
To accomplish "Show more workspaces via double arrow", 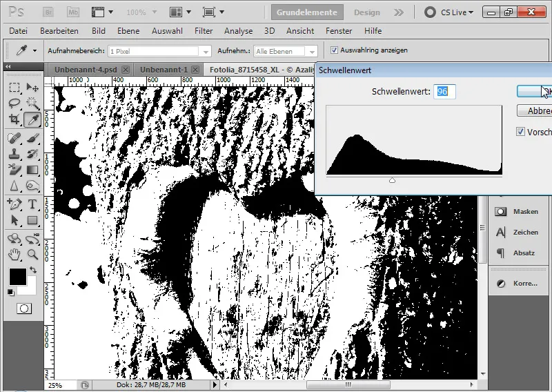I will (399, 12).
